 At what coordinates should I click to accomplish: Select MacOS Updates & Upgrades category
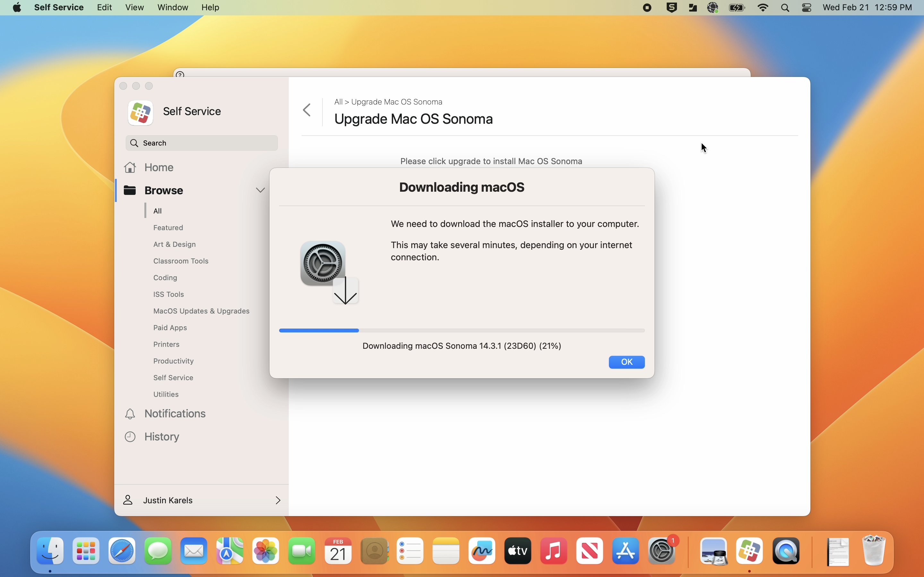[201, 311]
